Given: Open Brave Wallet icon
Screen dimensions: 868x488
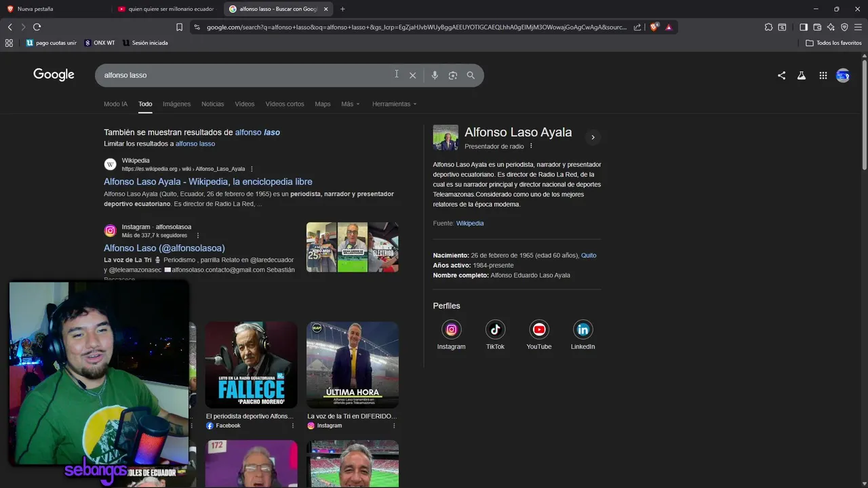Looking at the screenshot, I should pyautogui.click(x=817, y=27).
